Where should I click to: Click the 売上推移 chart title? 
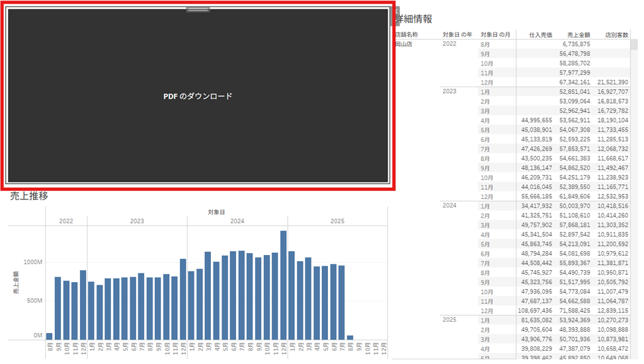29,196
